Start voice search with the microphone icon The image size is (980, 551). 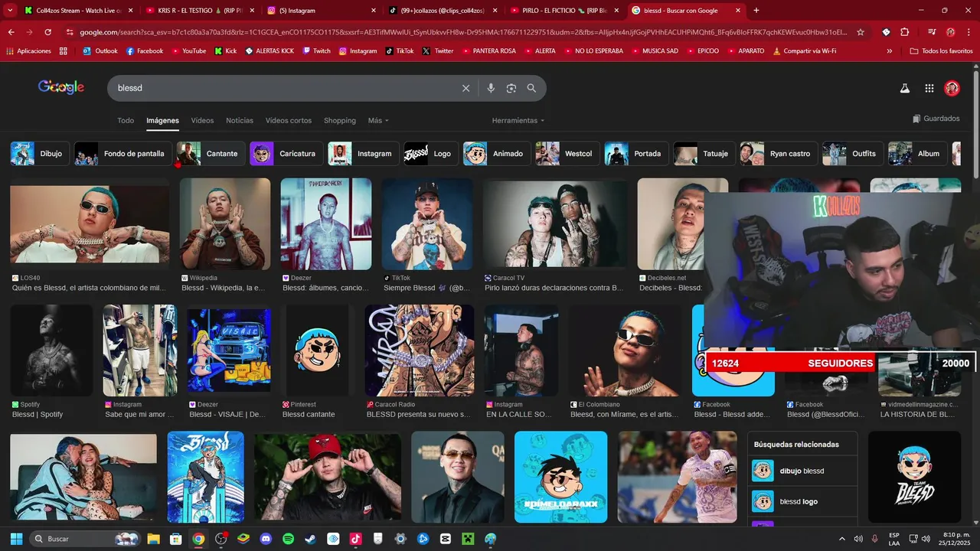[491, 88]
